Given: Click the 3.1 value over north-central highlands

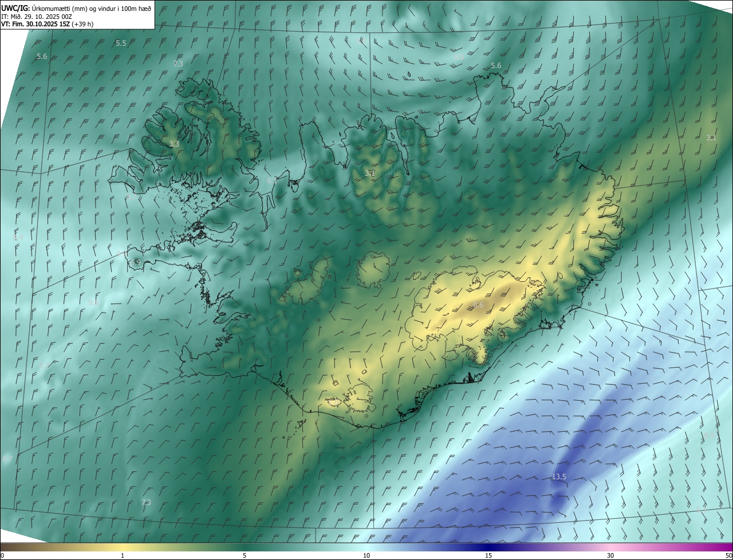Looking at the screenshot, I should coord(370,173).
